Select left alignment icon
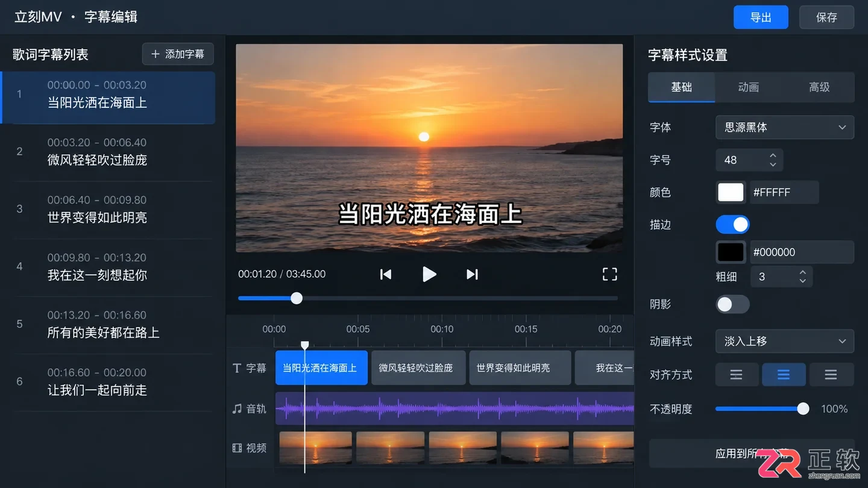The height and width of the screenshot is (488, 868). (737, 375)
